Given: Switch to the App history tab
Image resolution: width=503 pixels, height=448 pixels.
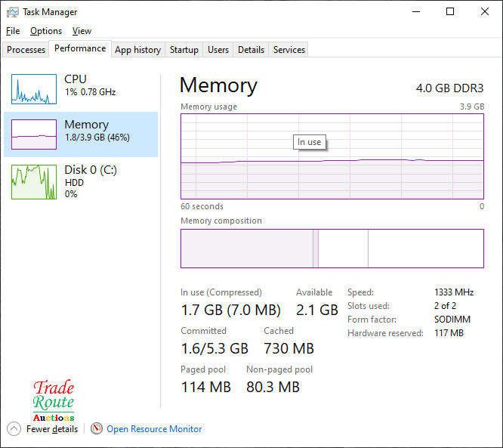Looking at the screenshot, I should [x=137, y=50].
